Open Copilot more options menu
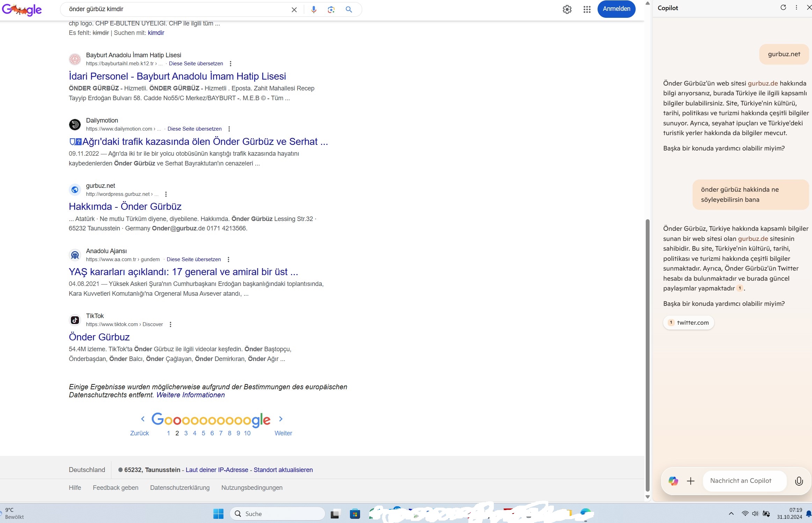 click(796, 7)
